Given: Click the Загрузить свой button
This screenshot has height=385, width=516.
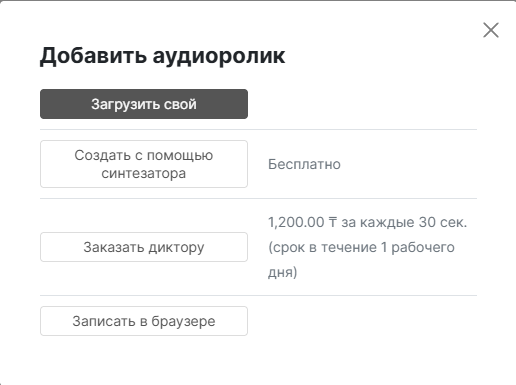Looking at the screenshot, I should (x=144, y=104).
